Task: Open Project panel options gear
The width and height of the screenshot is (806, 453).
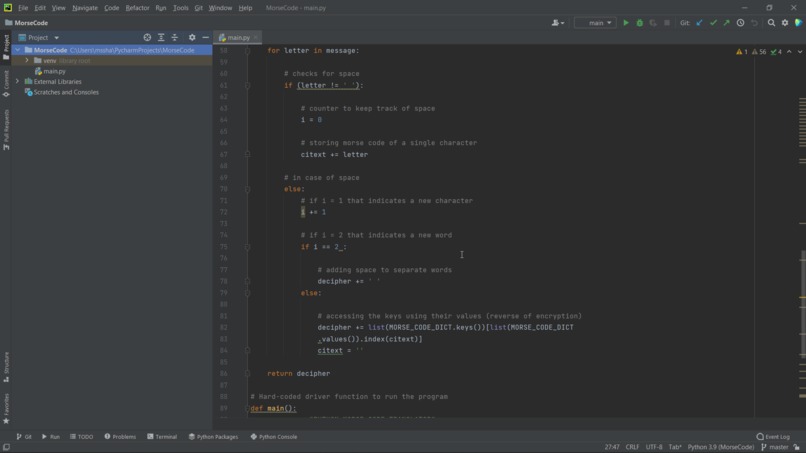Action: tap(192, 38)
